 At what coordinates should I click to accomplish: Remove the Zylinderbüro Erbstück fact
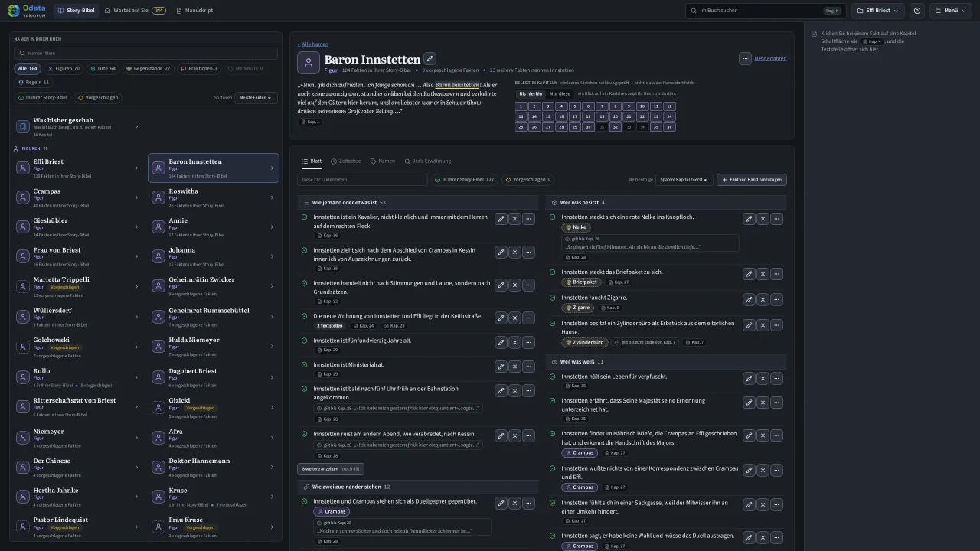[x=763, y=326]
